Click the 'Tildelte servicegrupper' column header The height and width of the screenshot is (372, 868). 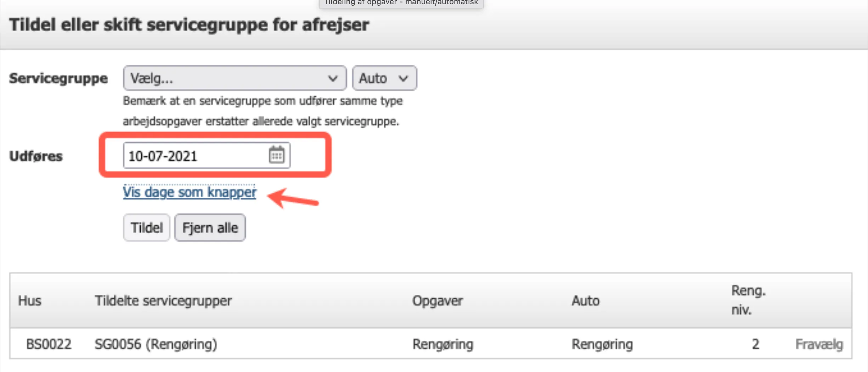pyautogui.click(x=163, y=301)
